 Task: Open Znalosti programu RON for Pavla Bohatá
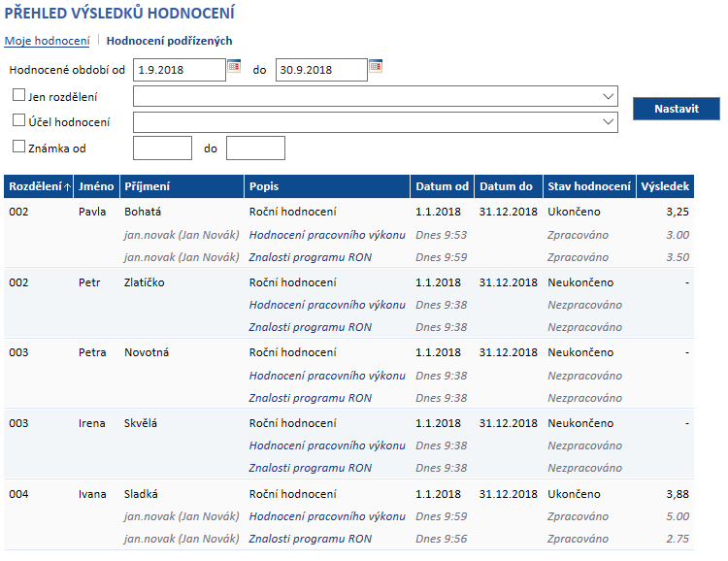(311, 257)
